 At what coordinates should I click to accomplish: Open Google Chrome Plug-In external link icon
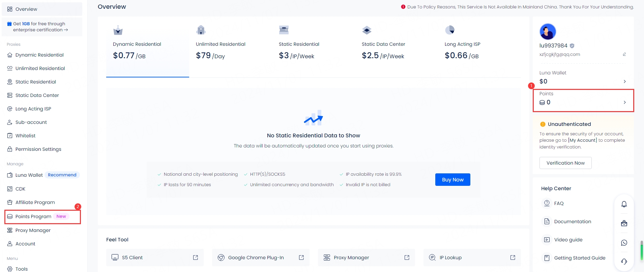coord(301,258)
